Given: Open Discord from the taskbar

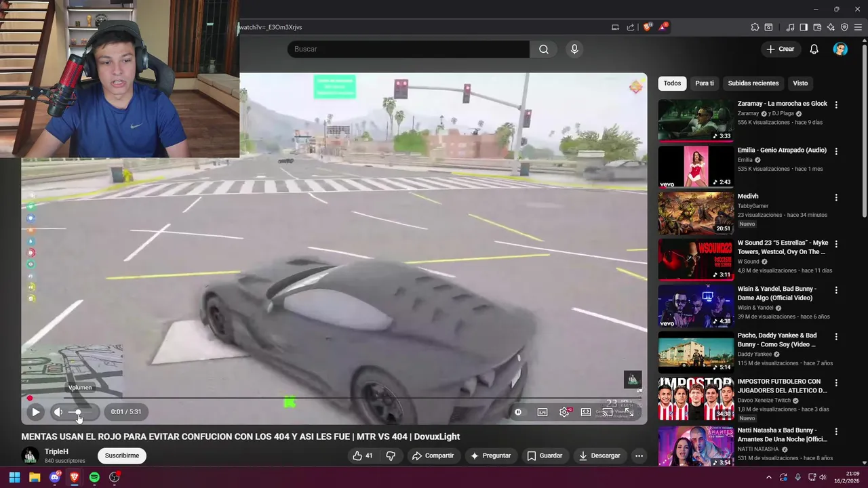Looking at the screenshot, I should 55,477.
